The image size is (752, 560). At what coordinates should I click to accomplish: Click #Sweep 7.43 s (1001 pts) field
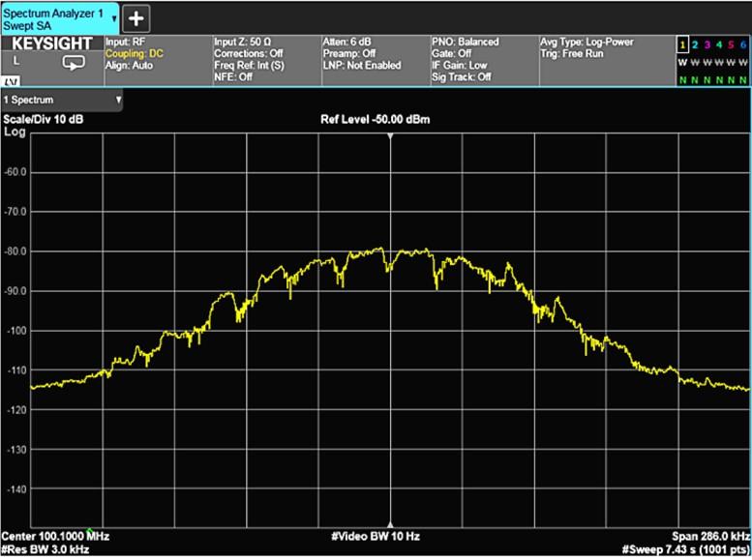pos(686,549)
